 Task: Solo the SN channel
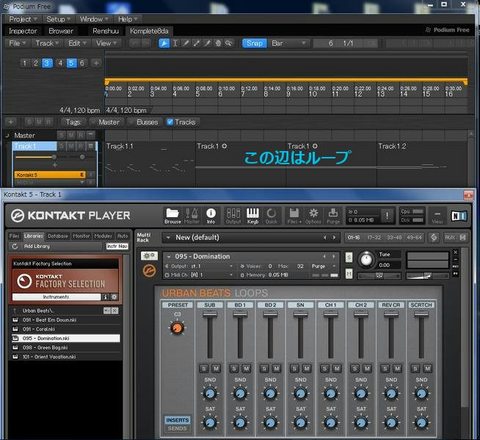pyautogui.click(x=294, y=368)
